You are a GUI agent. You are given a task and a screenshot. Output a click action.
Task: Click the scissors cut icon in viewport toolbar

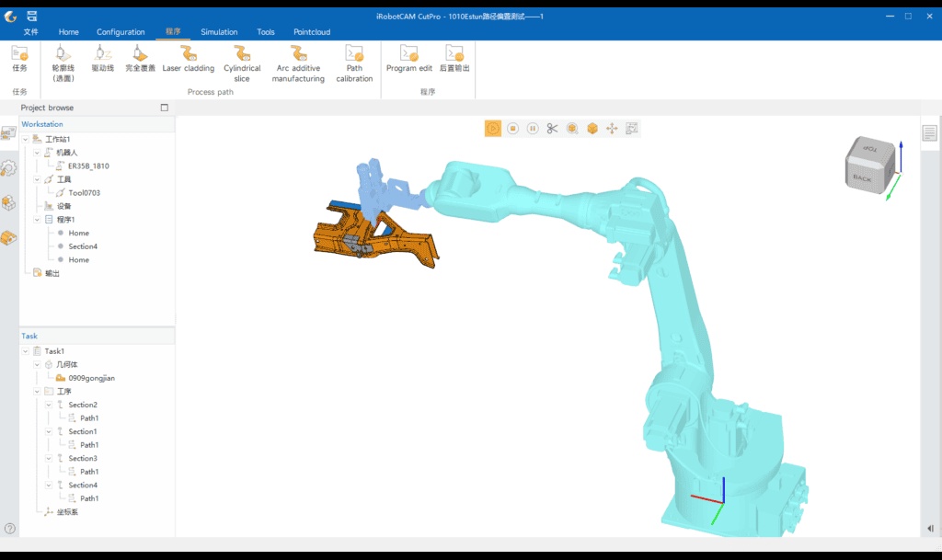pos(552,129)
